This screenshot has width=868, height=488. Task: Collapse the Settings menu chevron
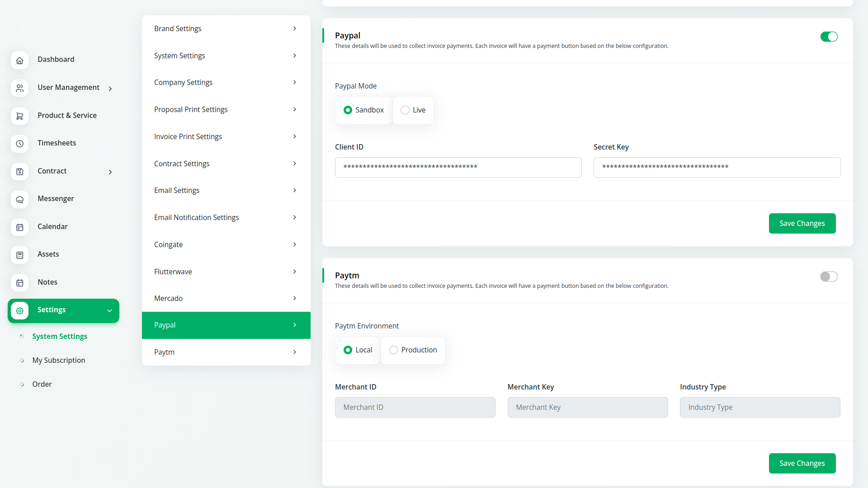[109, 310]
